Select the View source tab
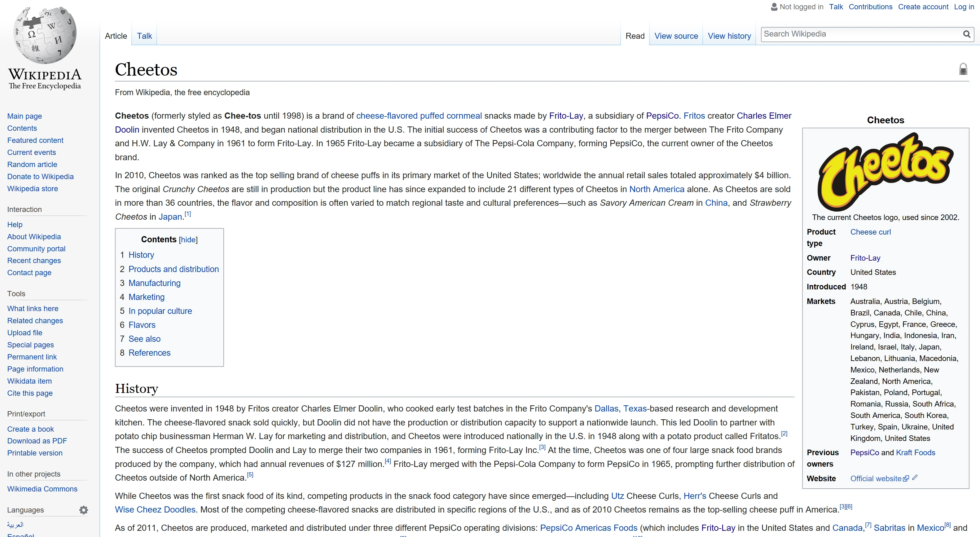The image size is (980, 537). [676, 36]
